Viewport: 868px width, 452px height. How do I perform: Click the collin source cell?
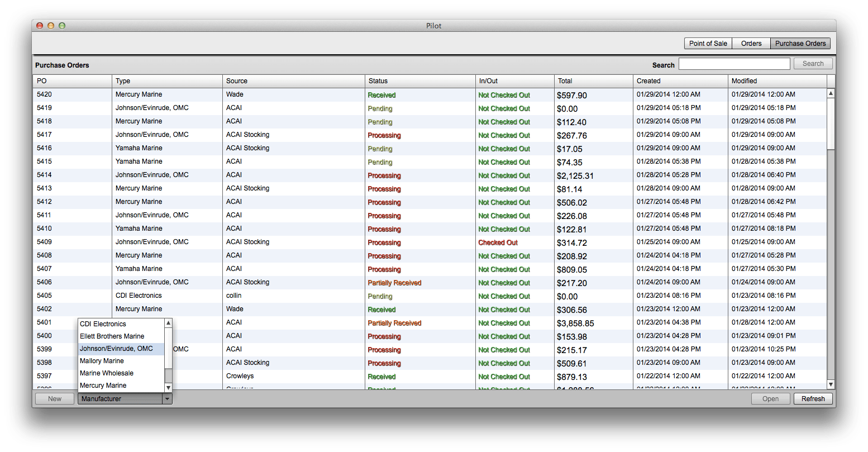tap(234, 296)
